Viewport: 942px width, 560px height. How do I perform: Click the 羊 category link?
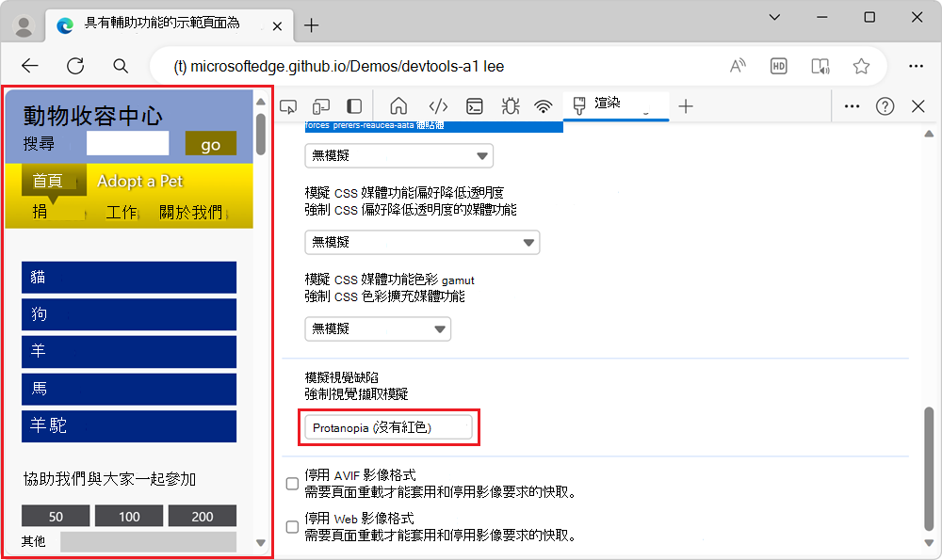coord(128,352)
